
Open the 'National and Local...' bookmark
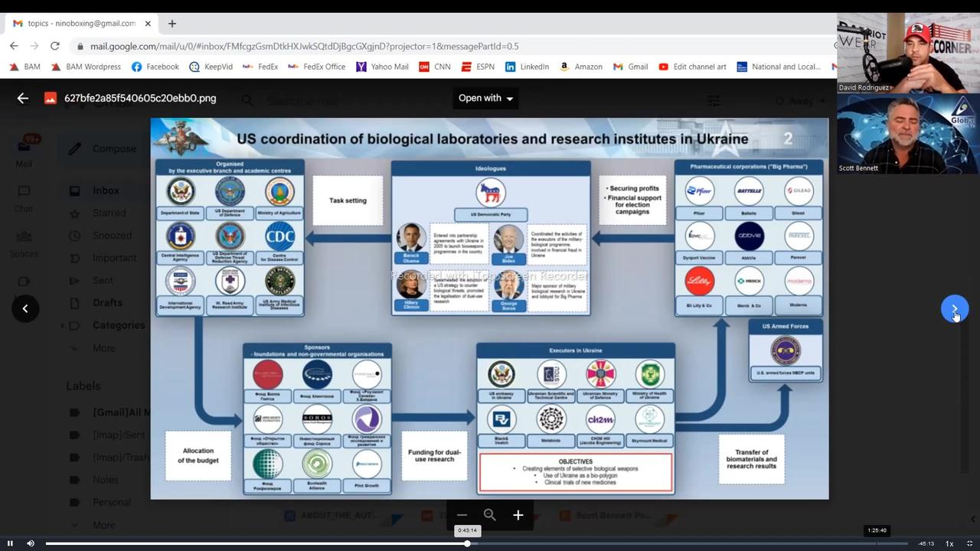[x=779, y=67]
